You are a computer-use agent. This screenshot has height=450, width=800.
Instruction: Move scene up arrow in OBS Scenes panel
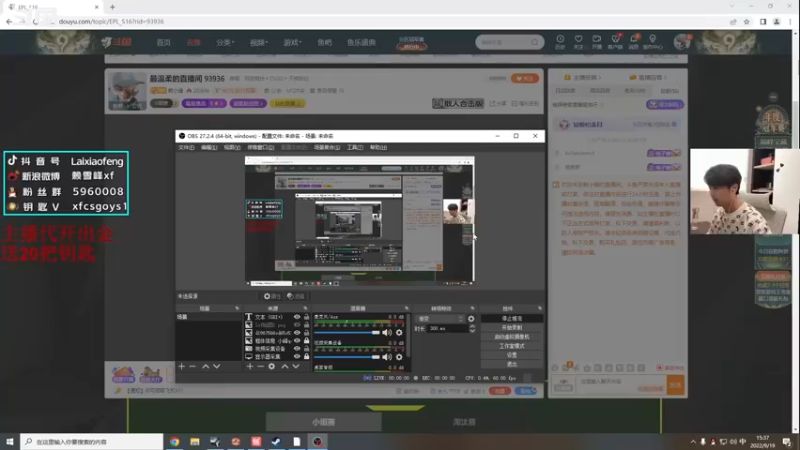206,366
